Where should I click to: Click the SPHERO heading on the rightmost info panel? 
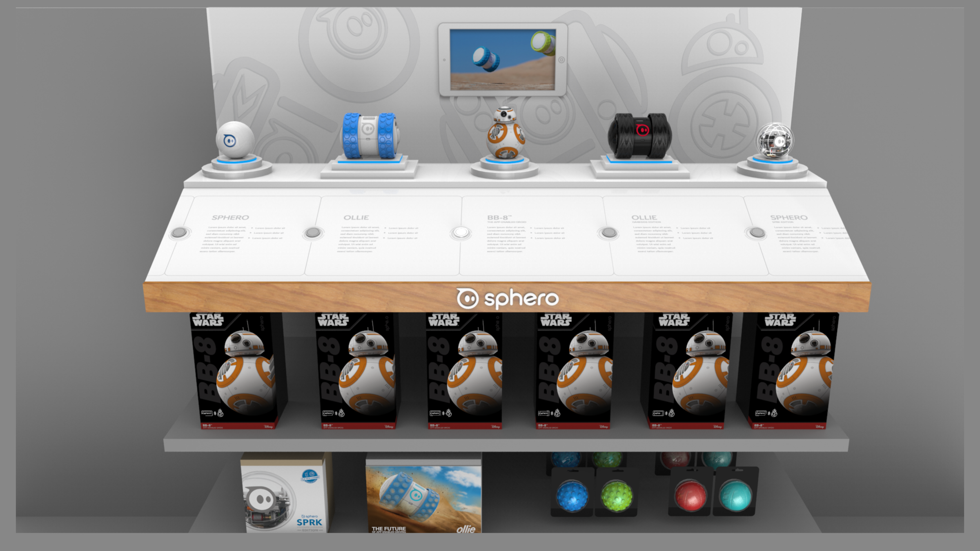(x=789, y=218)
